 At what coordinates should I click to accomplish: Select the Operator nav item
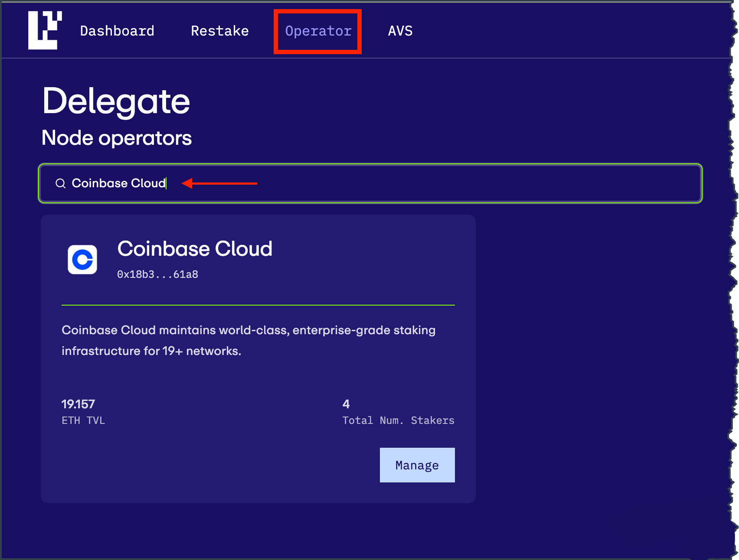pyautogui.click(x=318, y=31)
